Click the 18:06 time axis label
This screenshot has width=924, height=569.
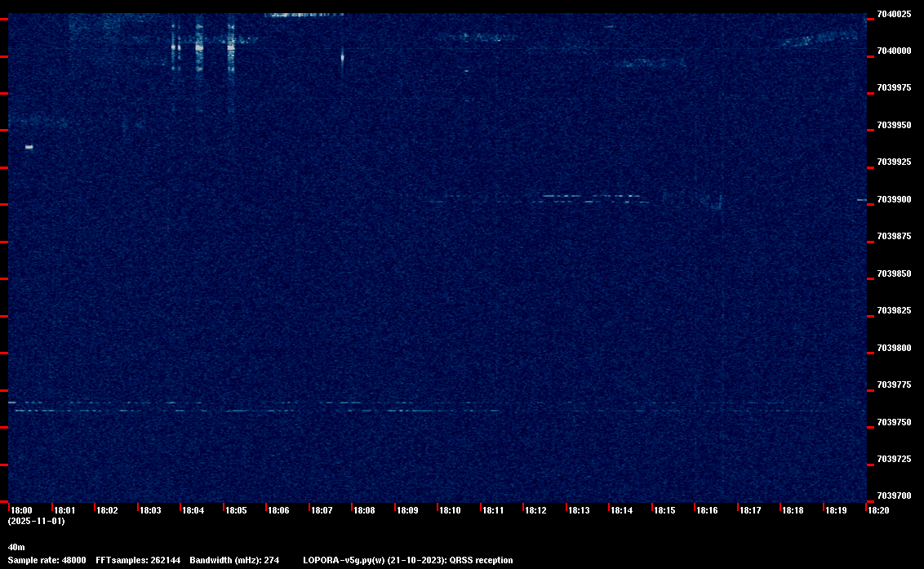278,510
